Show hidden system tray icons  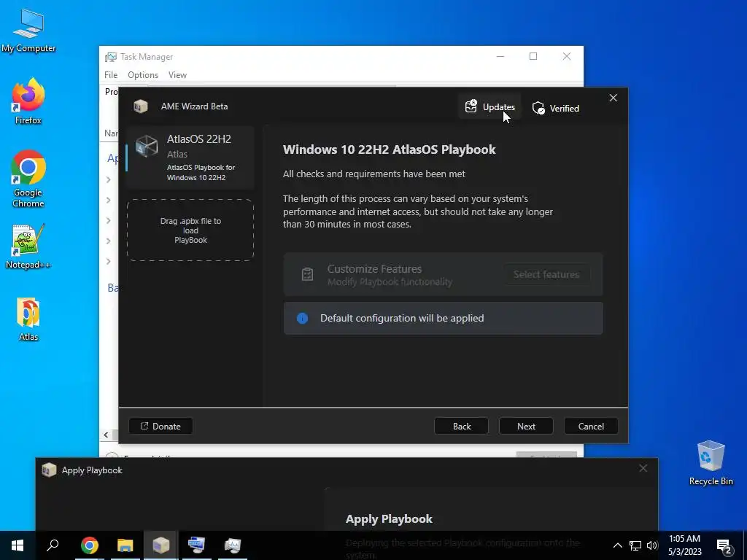(617, 545)
